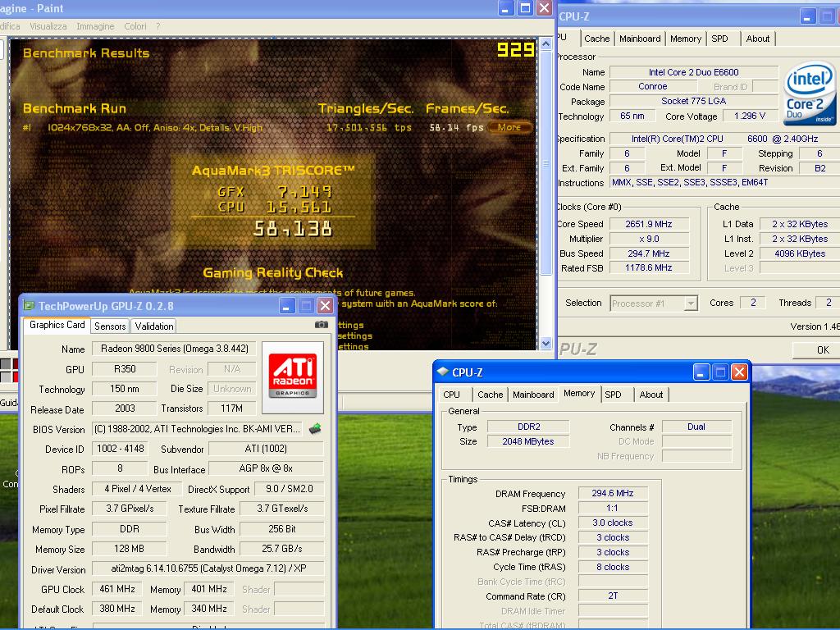The image size is (840, 630).
Task: Click the 2T Command Rate value
Action: coord(613,596)
